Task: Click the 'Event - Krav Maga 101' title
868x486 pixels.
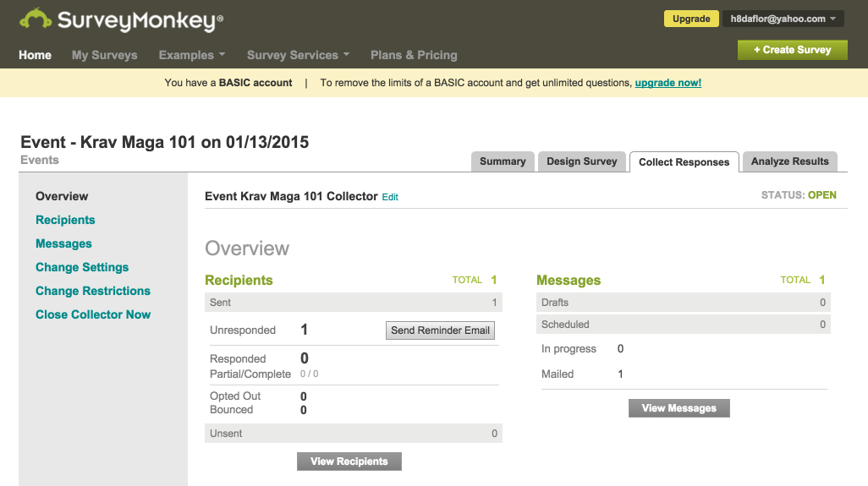Action: coord(164,142)
